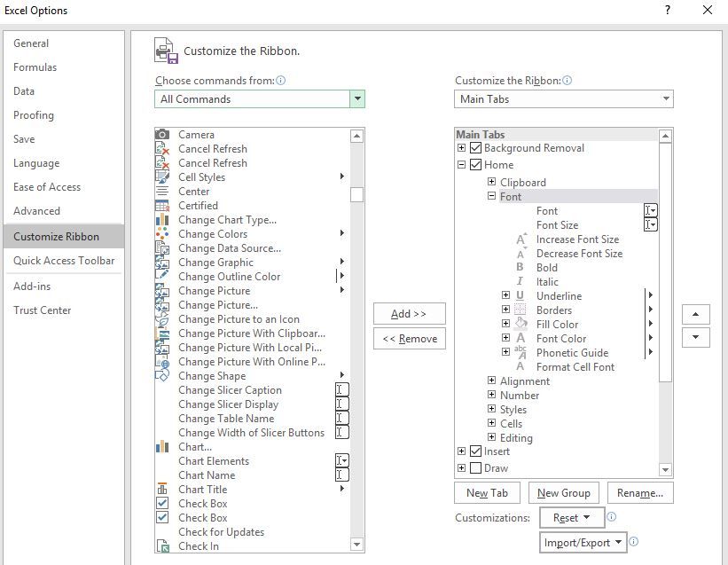Enable the Draw tab checkbox
The height and width of the screenshot is (565, 728).
click(475, 467)
